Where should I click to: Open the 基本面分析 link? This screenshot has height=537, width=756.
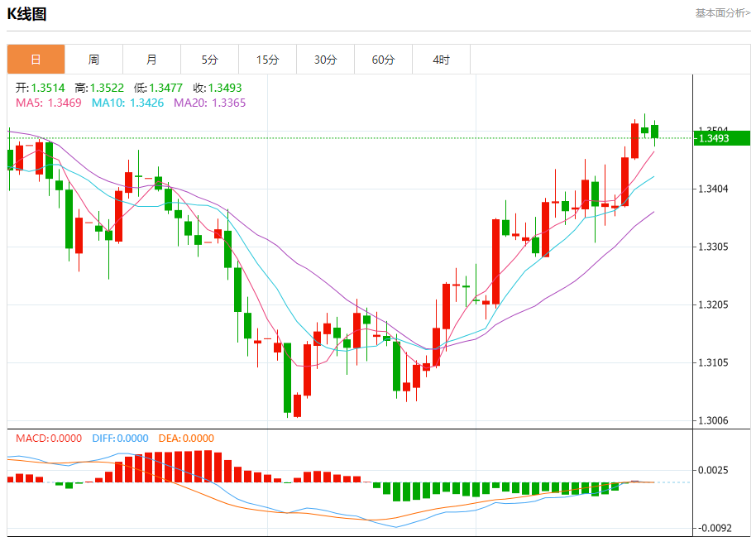pyautogui.click(x=722, y=12)
